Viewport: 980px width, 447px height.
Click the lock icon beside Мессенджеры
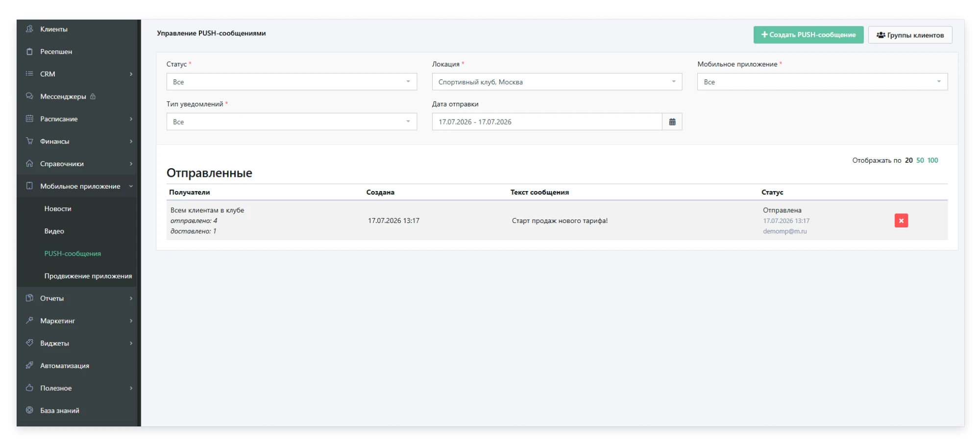click(93, 97)
